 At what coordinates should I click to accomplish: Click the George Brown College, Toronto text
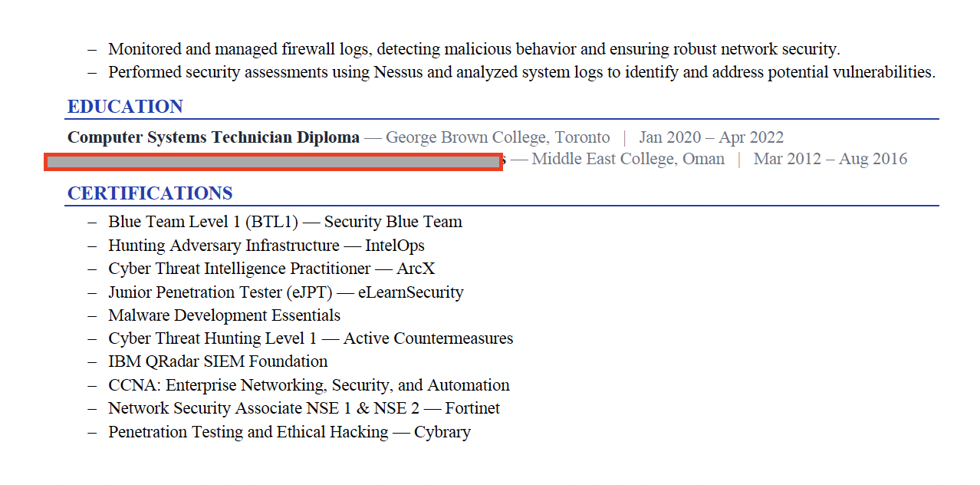[498, 137]
